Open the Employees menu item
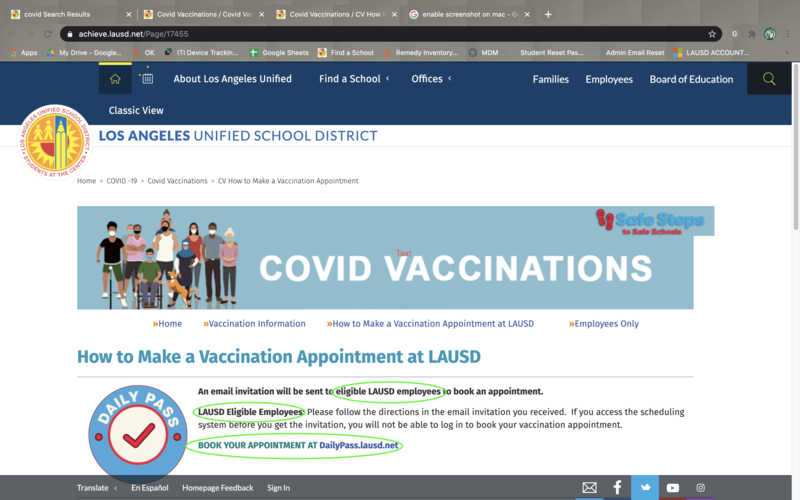The width and height of the screenshot is (800, 500). tap(609, 79)
